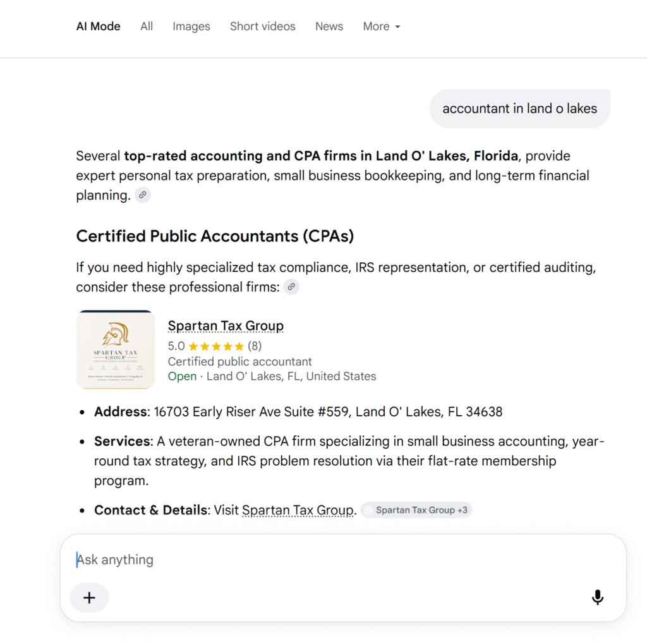This screenshot has width=647, height=644.
Task: Click the microphone voice input icon
Action: [x=597, y=597]
